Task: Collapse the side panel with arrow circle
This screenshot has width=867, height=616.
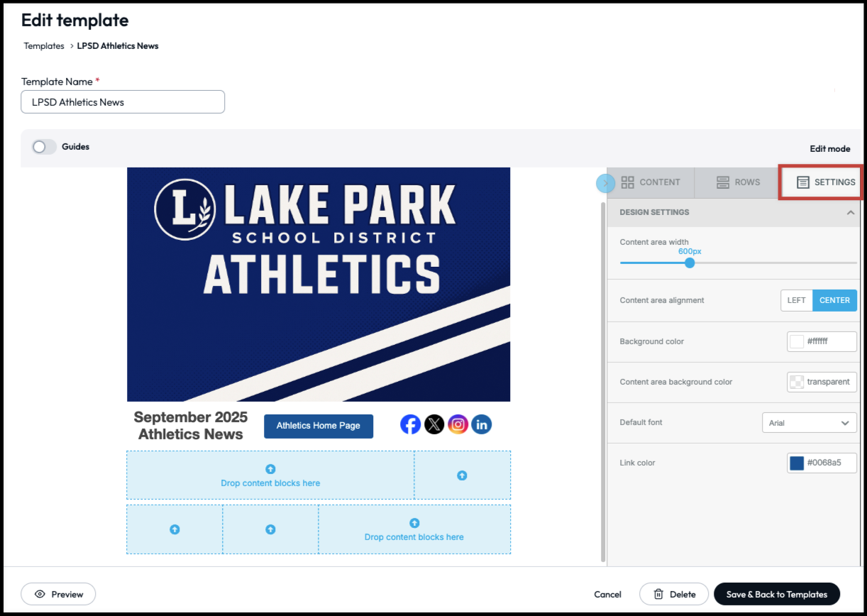Action: [604, 183]
